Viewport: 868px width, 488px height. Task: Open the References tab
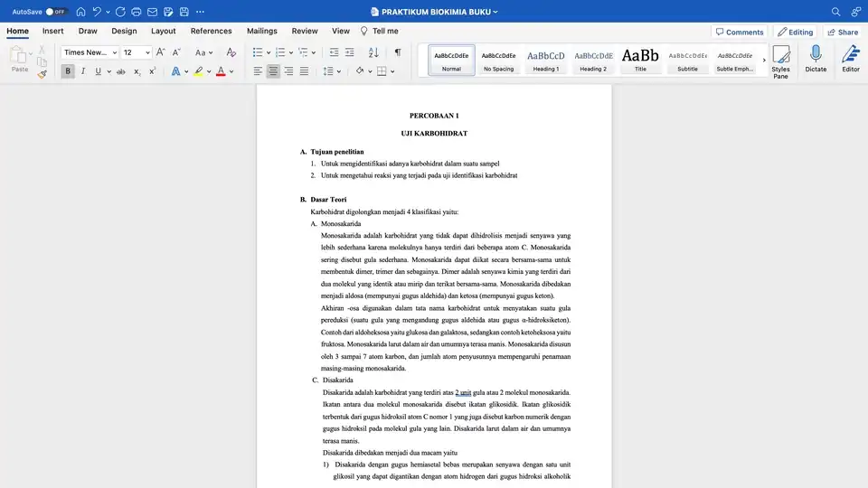(x=211, y=31)
